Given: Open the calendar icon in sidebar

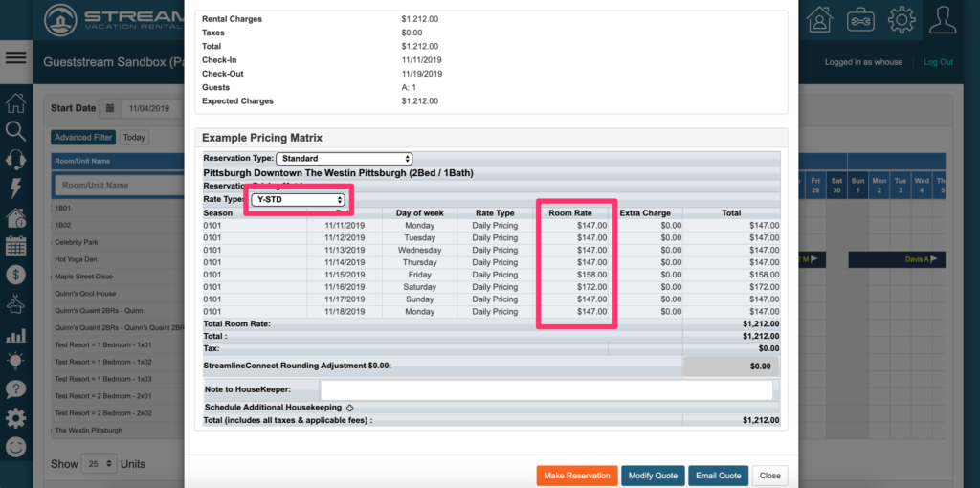Looking at the screenshot, I should pyautogui.click(x=15, y=246).
